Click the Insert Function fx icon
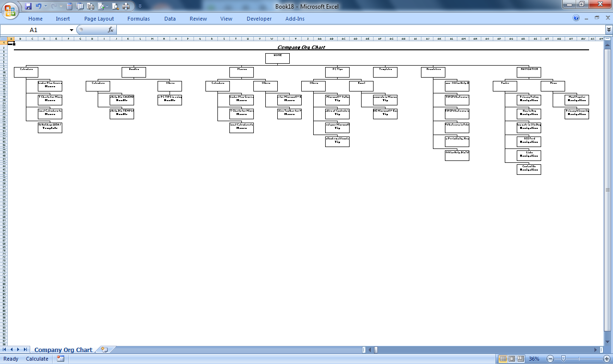Viewport: 613px width, 364px height. point(111,30)
